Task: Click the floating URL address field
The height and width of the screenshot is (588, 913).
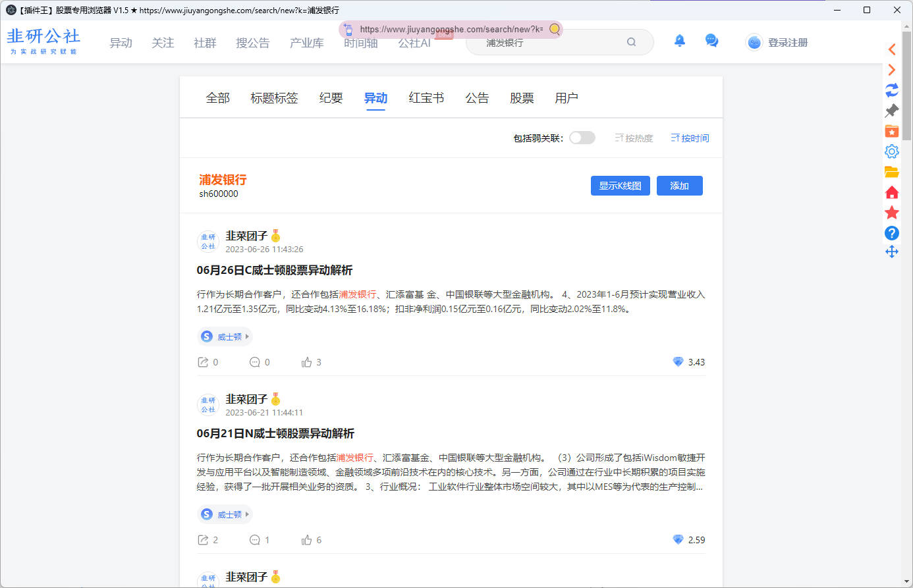Action: coord(451,29)
